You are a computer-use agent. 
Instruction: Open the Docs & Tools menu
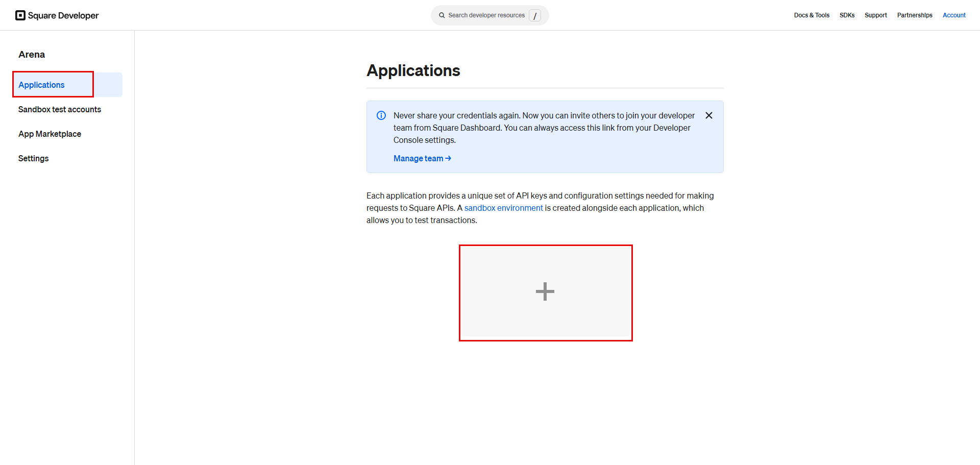[x=812, y=15]
